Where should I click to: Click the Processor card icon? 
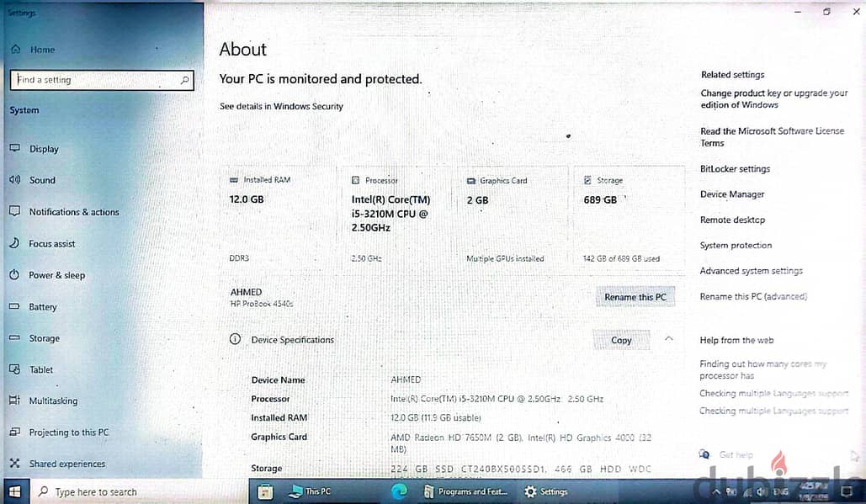356,180
